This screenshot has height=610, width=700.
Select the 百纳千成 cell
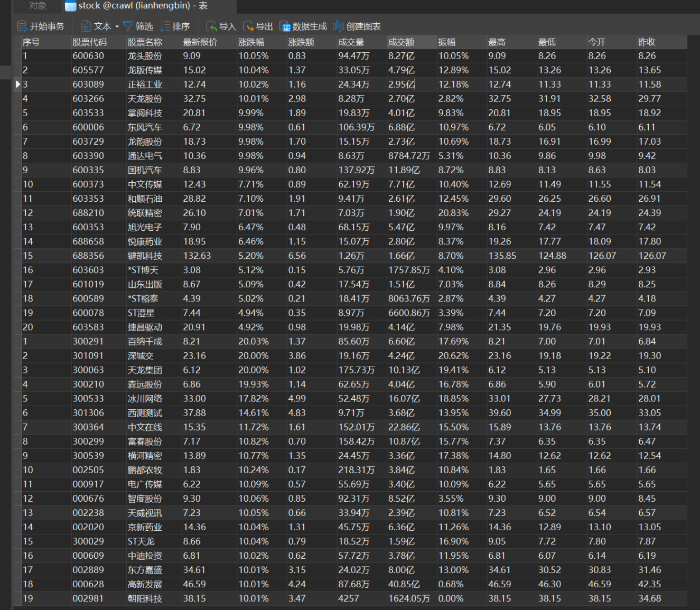tap(154, 341)
